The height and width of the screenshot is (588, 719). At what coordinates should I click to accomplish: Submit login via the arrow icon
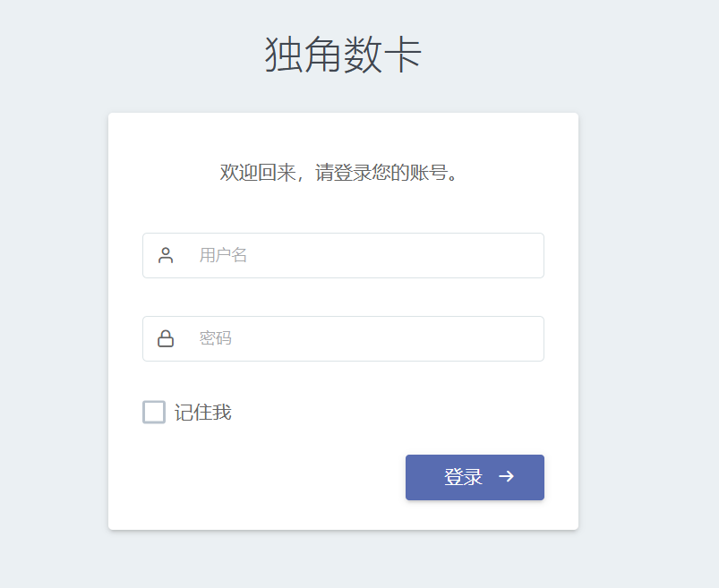[x=507, y=477]
